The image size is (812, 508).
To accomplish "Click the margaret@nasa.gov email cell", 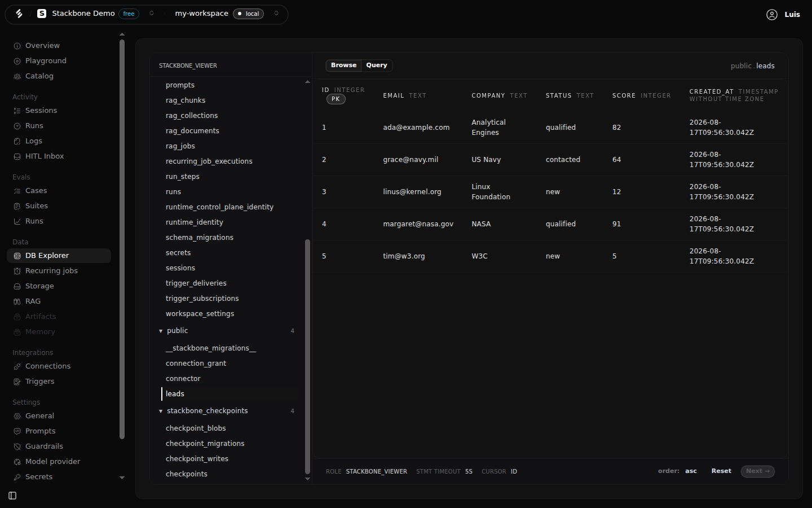I will [418, 224].
